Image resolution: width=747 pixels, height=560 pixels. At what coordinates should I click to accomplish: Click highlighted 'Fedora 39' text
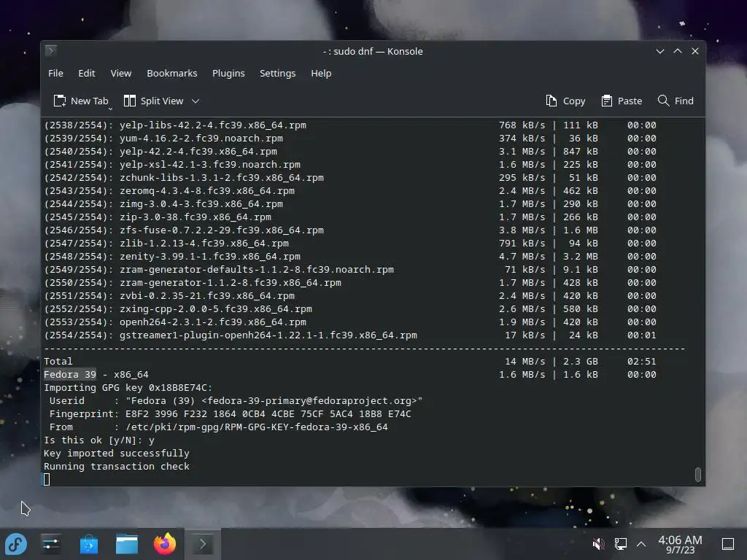tap(70, 374)
